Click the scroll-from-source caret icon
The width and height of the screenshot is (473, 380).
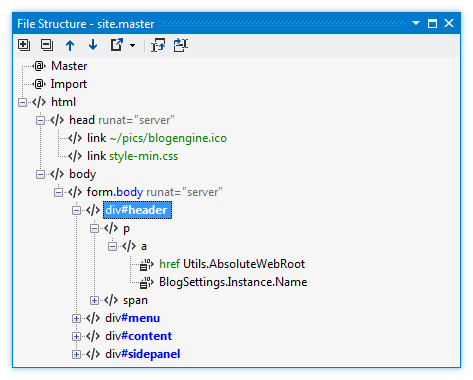[x=158, y=45]
